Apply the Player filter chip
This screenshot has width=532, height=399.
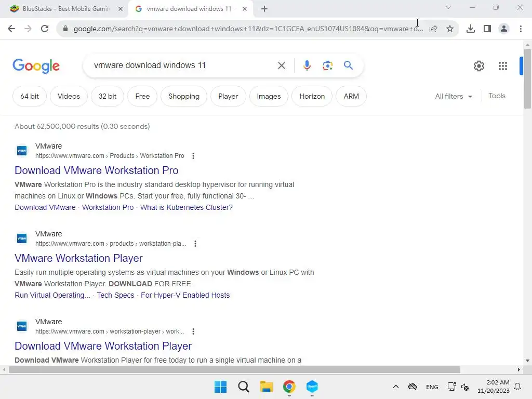click(x=228, y=96)
